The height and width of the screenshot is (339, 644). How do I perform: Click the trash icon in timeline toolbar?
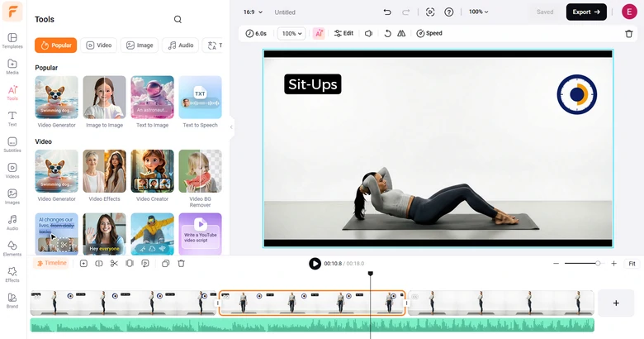tap(181, 263)
